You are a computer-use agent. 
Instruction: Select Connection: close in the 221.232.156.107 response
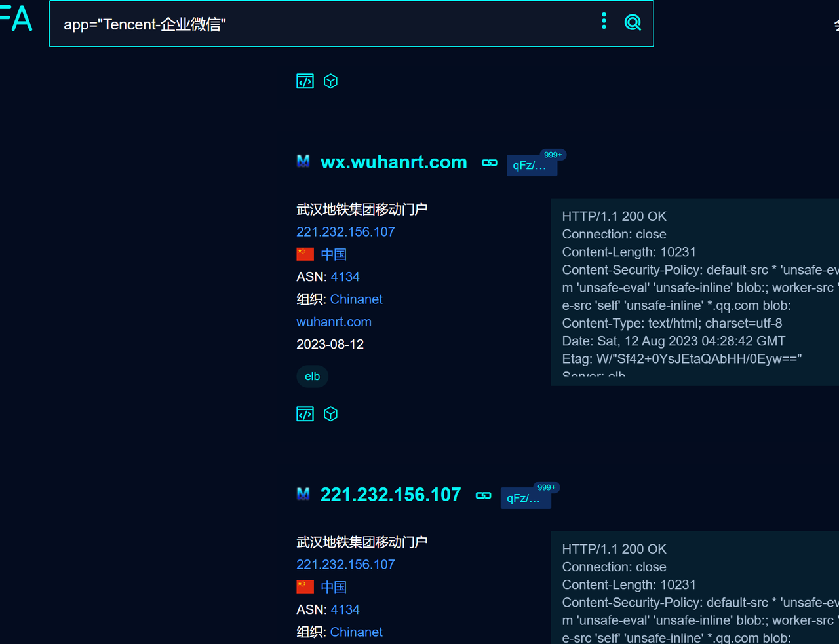[x=614, y=567]
